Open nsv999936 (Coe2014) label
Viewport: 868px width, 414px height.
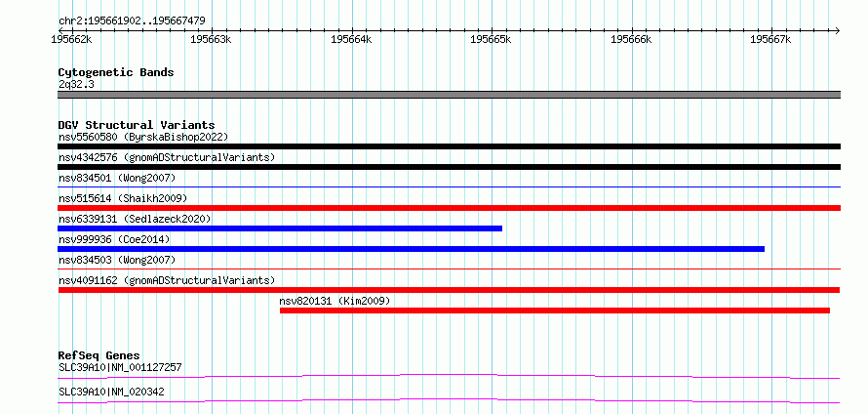114,239
